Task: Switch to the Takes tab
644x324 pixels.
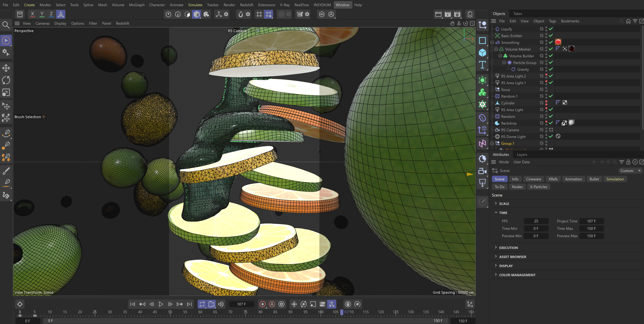Action: point(518,14)
